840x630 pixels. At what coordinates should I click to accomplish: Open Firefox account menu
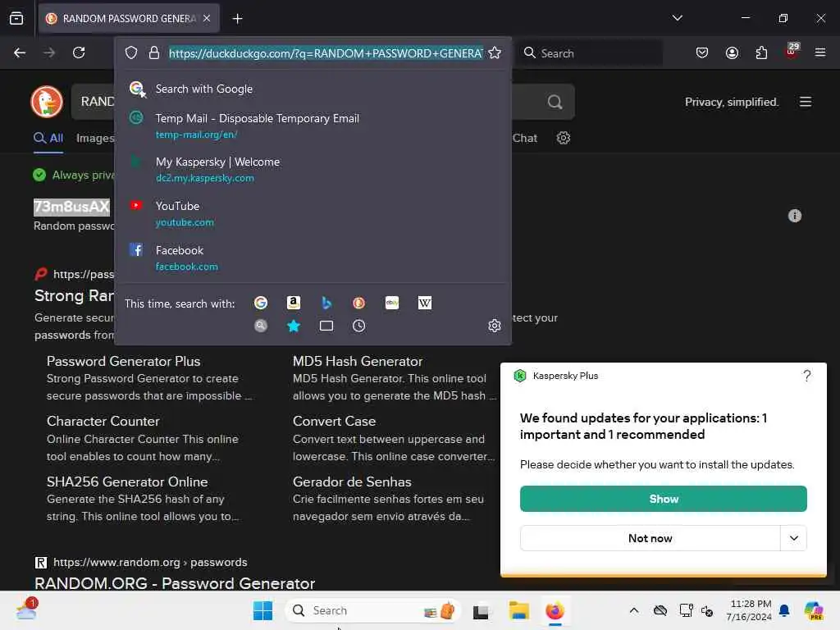(732, 52)
